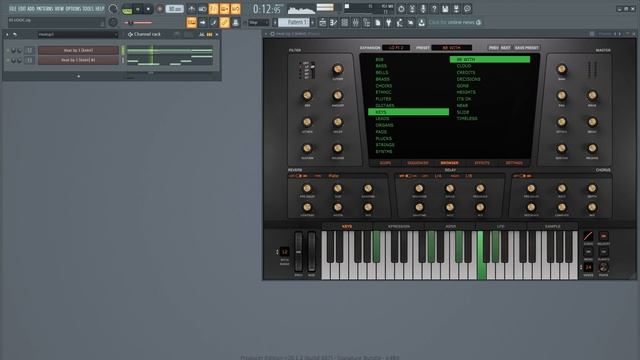Click the record button in transport
Screen dimensions: 640x360
[160, 9]
